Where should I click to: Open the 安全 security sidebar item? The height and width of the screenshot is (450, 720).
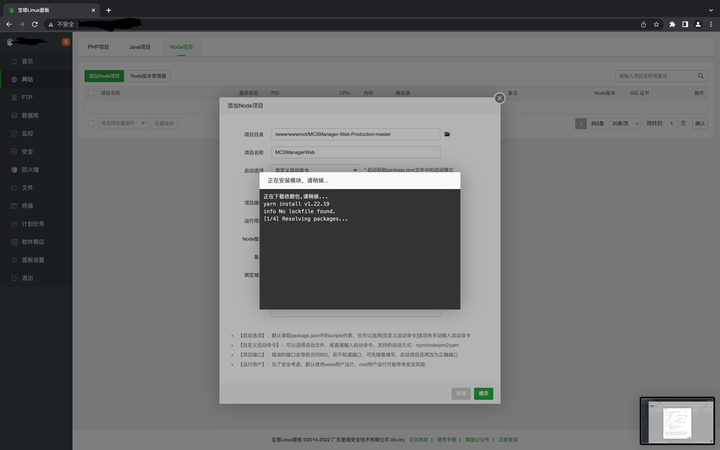(36, 152)
